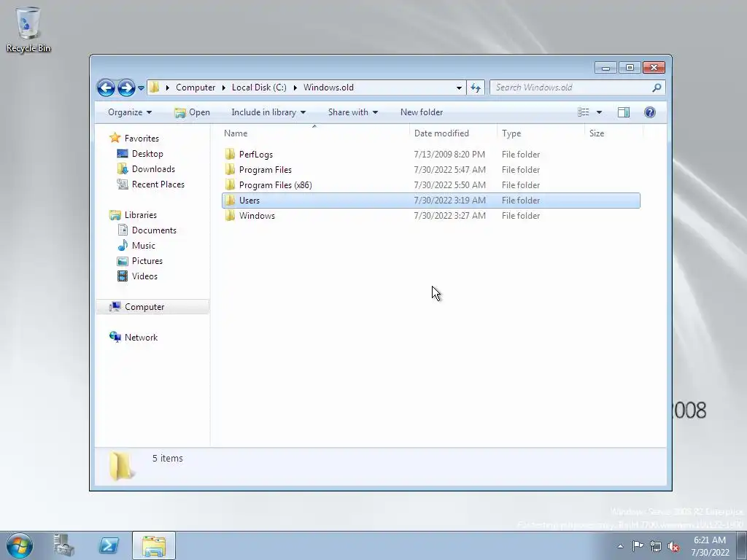Click the Music note icon

point(123,246)
